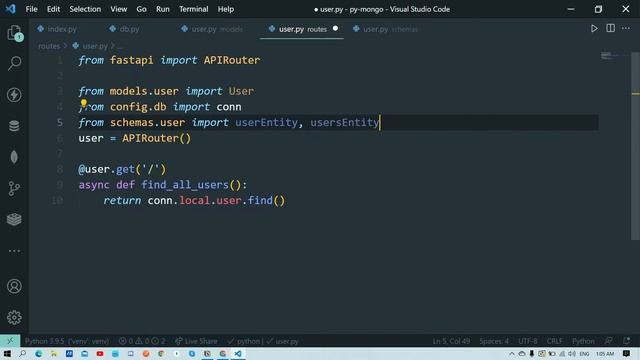
Task: Open the View menu
Action: coord(118,9)
